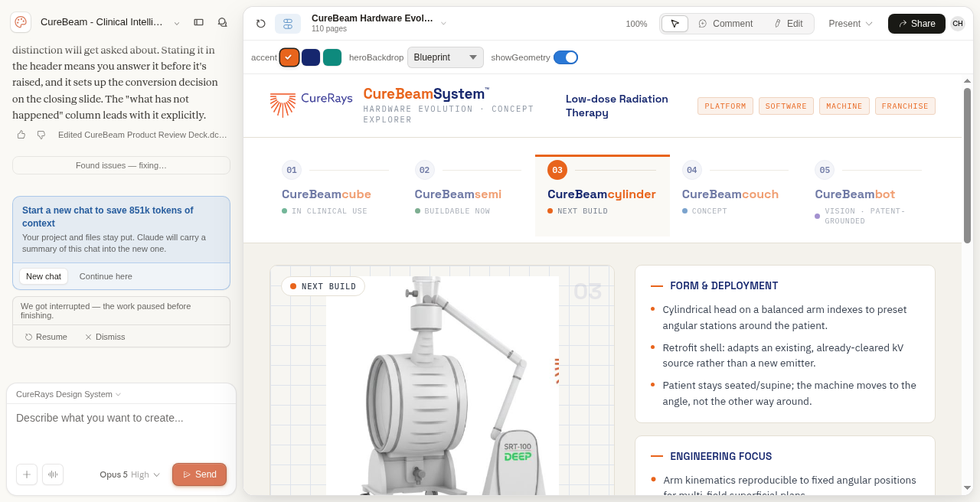Screen dimensions: 980x502
Task: Click the message input field
Action: coord(121,430)
